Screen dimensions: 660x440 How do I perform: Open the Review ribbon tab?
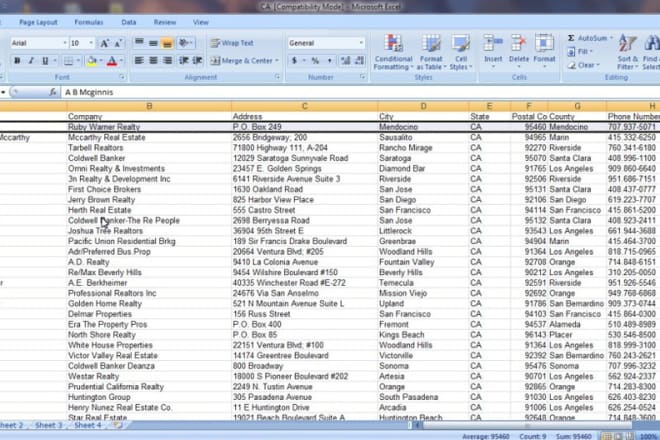165,22
